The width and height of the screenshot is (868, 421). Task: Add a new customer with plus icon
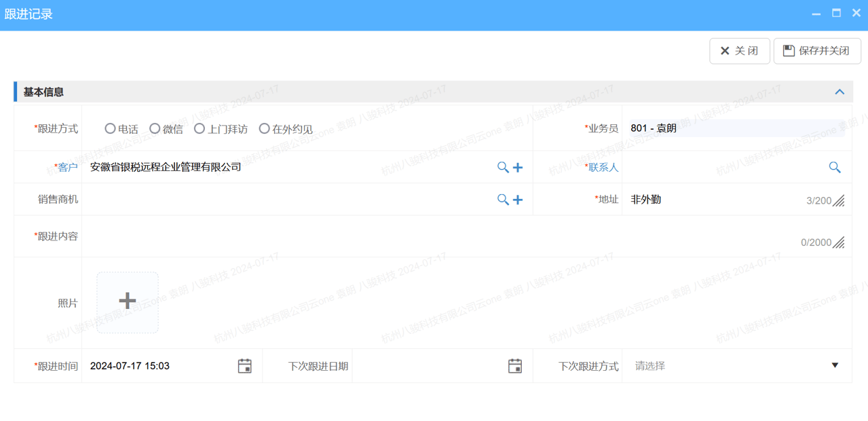coord(518,167)
